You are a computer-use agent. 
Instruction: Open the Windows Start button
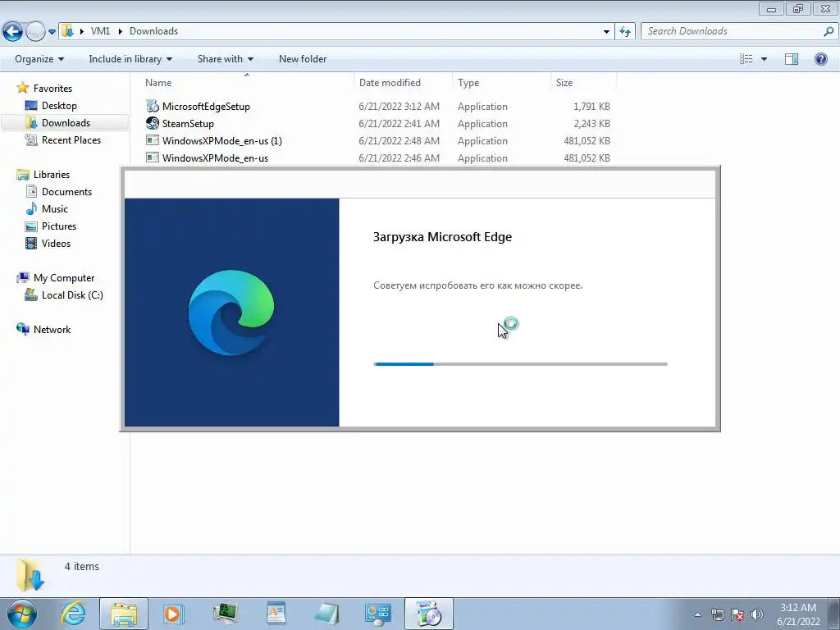tap(22, 614)
